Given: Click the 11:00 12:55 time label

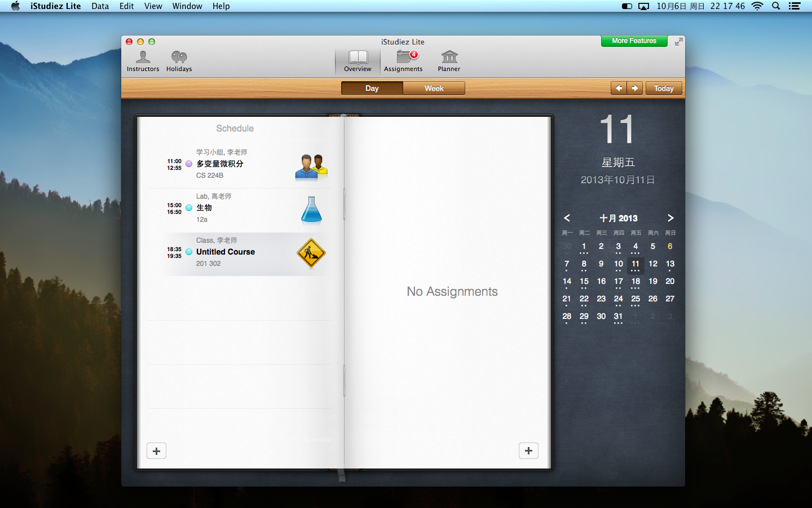Looking at the screenshot, I should (174, 165).
